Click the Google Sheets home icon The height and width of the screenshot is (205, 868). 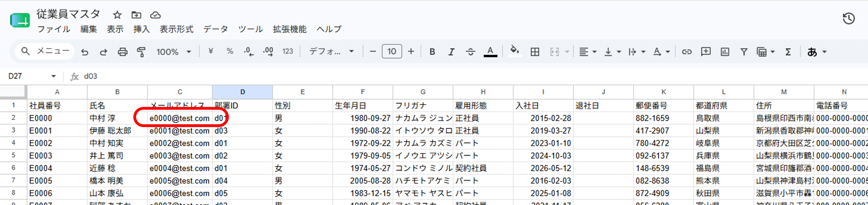20,21
